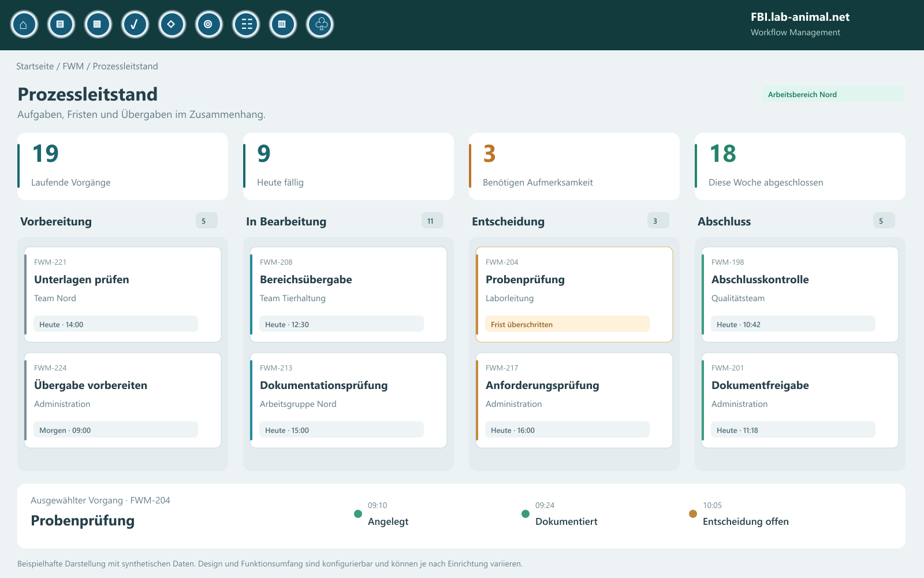This screenshot has width=924, height=578.
Task: Click the Arbeitsbereich Nord badge
Action: (833, 94)
